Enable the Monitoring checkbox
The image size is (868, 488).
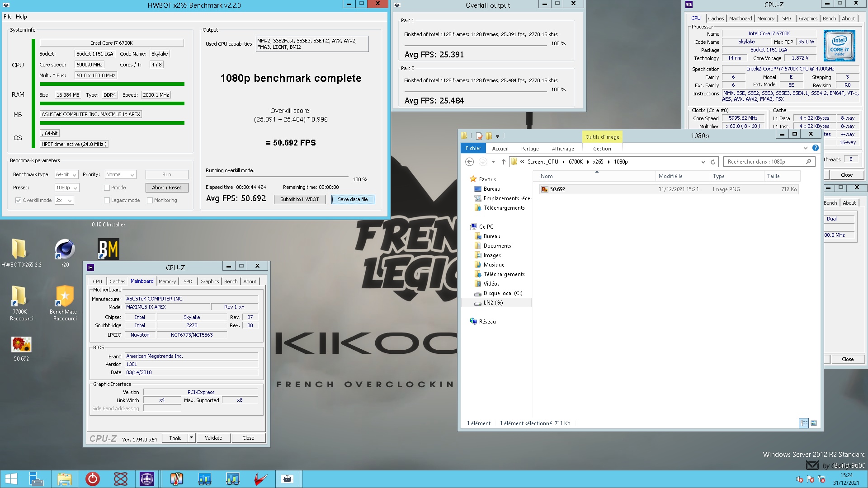[x=150, y=201]
